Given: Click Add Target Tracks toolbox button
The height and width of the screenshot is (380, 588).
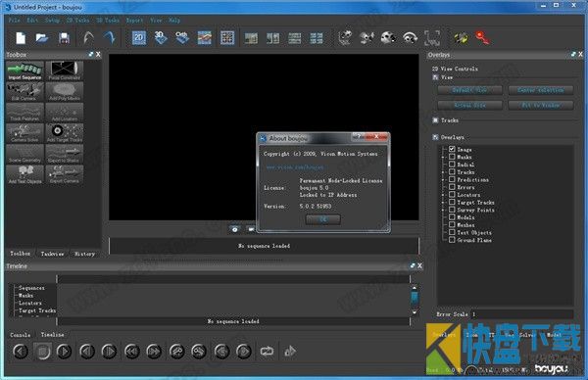Looking at the screenshot, I should (x=65, y=133).
